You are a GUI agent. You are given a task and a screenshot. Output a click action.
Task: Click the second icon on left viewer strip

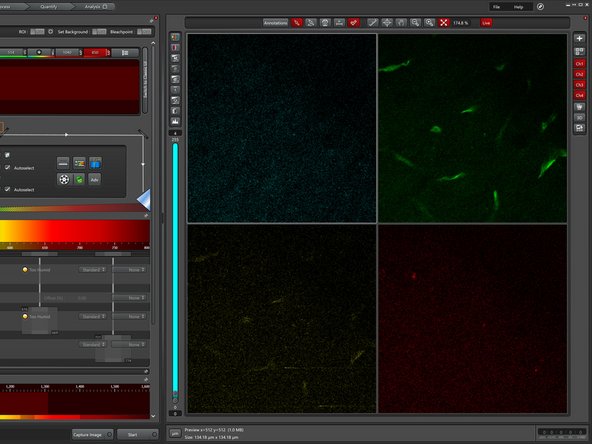click(x=175, y=48)
